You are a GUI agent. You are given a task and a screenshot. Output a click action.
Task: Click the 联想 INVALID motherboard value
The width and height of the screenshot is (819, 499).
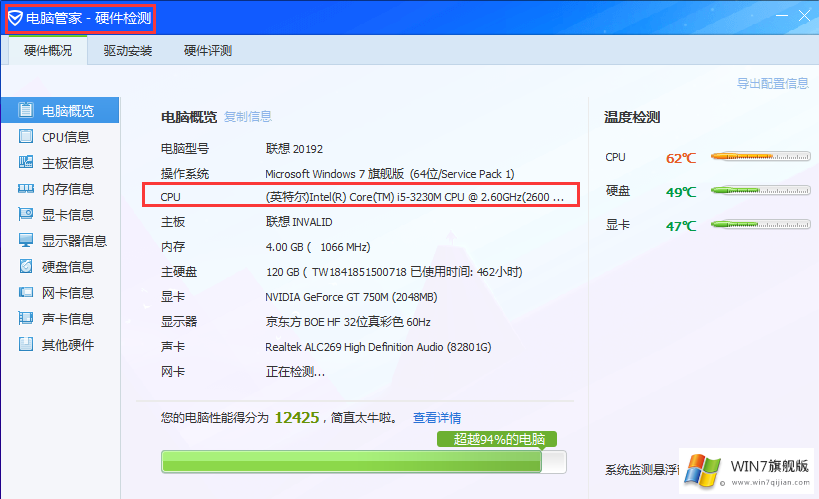[x=299, y=222]
